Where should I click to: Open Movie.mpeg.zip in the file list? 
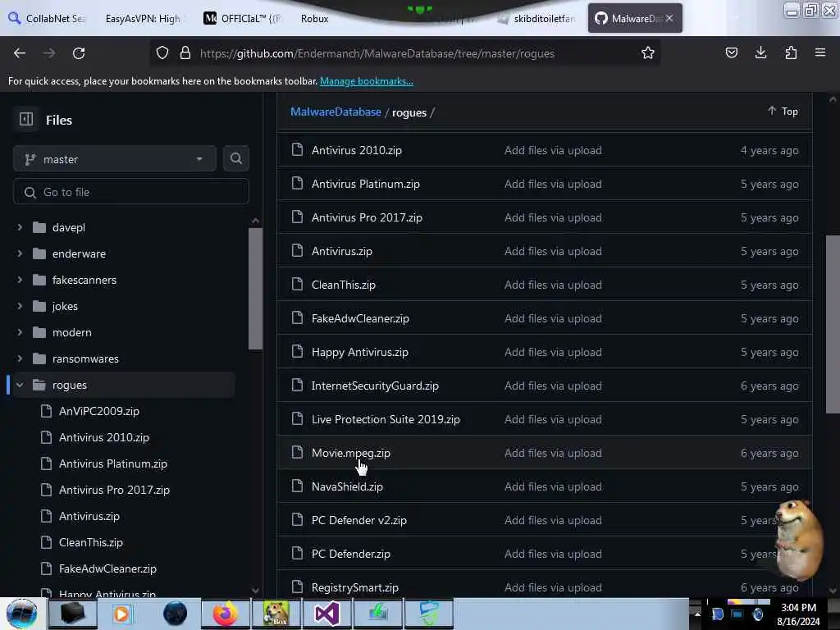(x=351, y=453)
